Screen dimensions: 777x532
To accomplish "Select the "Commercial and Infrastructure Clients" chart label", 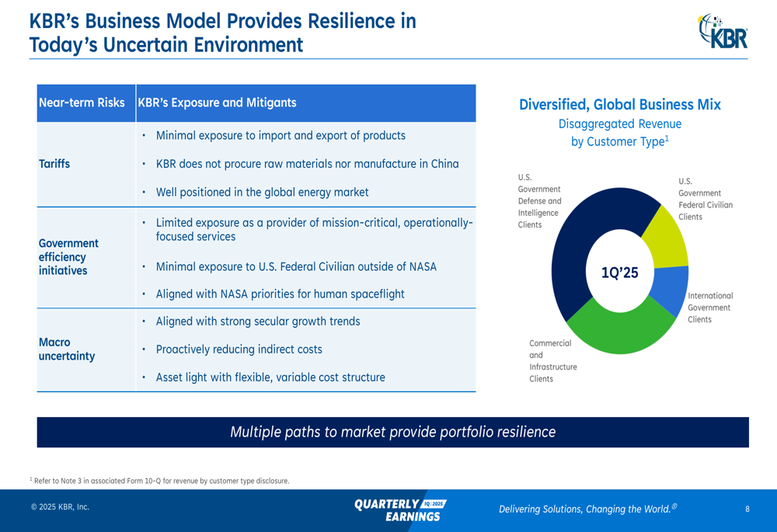I will point(553,361).
